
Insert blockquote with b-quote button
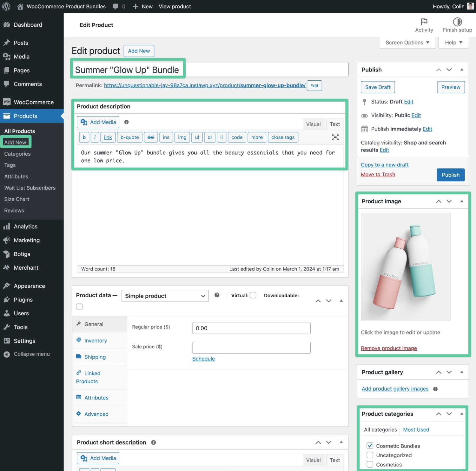coord(129,137)
